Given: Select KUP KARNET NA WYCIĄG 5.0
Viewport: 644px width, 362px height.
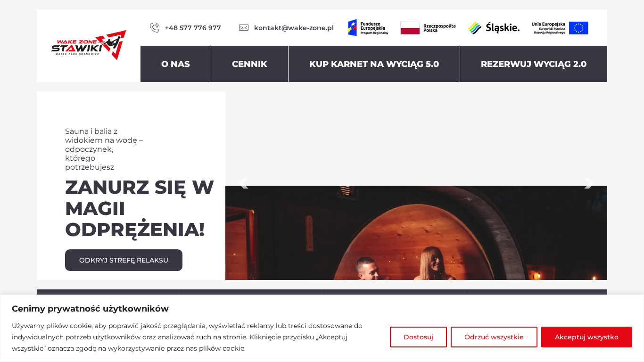Looking at the screenshot, I should point(374,64).
